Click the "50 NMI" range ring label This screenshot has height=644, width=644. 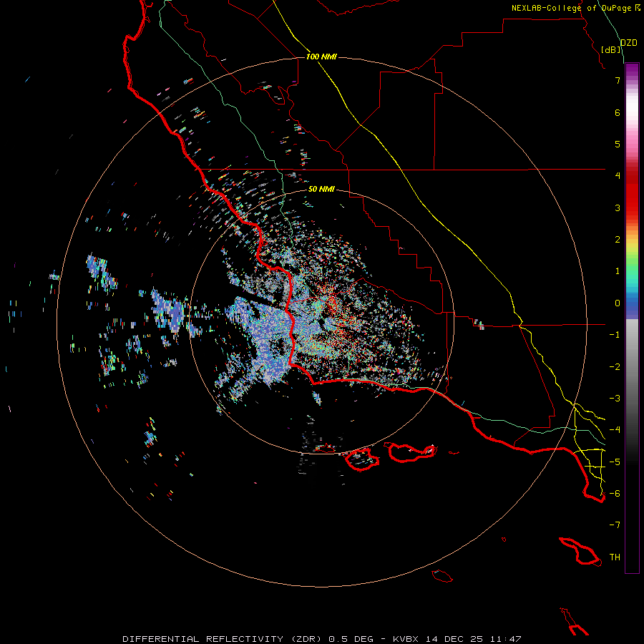pos(321,189)
